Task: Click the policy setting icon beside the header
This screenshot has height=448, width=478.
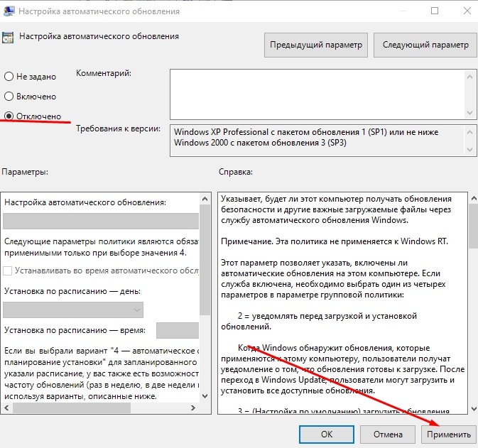Action: coord(8,38)
